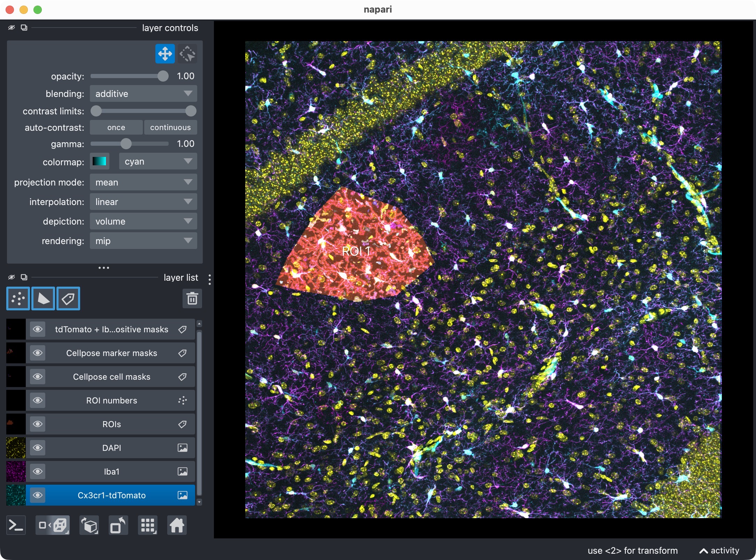This screenshot has width=756, height=560.
Task: Hide the tdTomato + Ib...ositive masks layer
Action: click(x=38, y=330)
